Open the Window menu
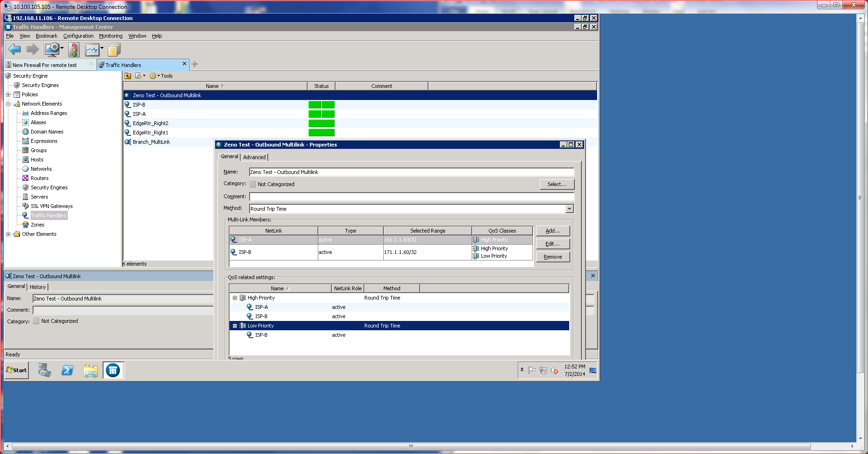868x454 pixels. pyautogui.click(x=137, y=36)
